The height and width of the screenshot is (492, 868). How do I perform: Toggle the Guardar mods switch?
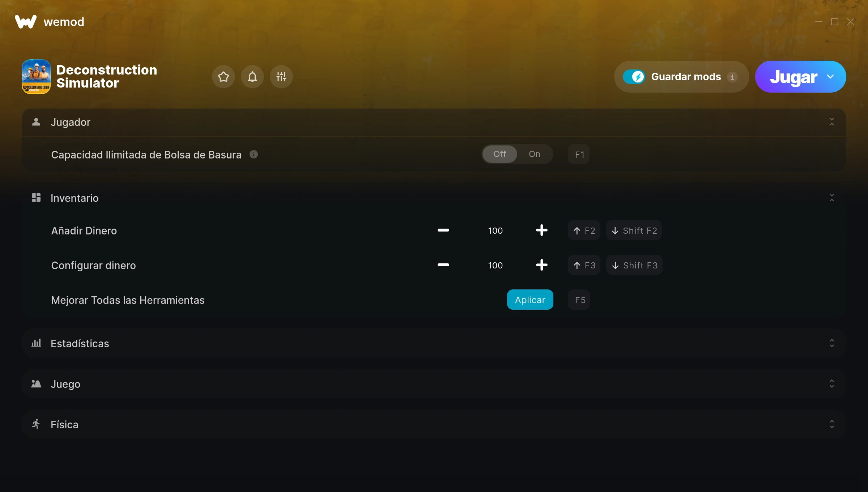(634, 77)
